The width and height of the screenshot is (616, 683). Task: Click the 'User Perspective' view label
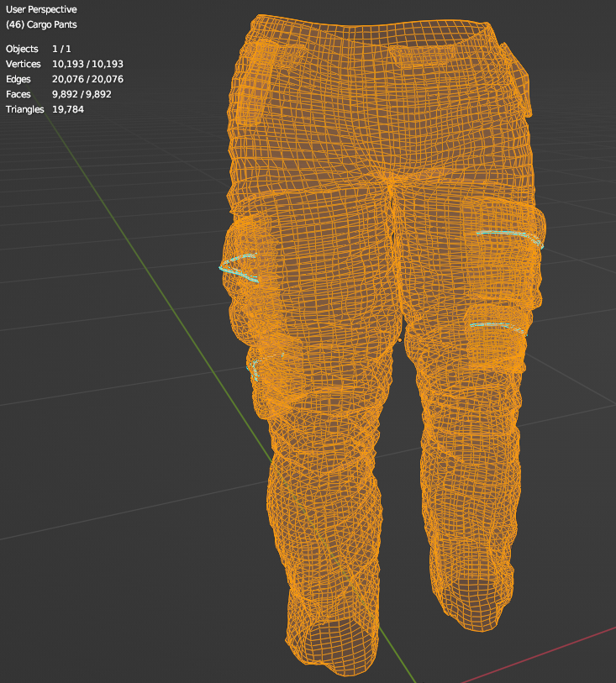[41, 9]
